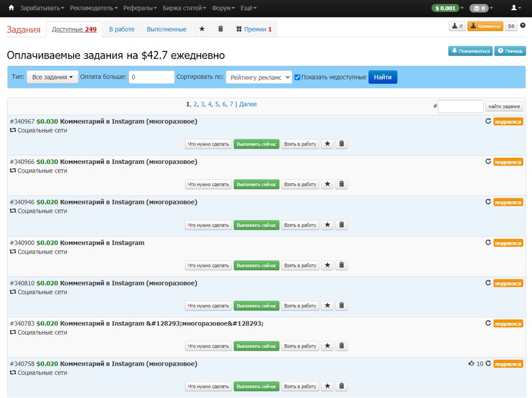Star task #340758 as favorite
532x398 pixels.
coord(327,386)
